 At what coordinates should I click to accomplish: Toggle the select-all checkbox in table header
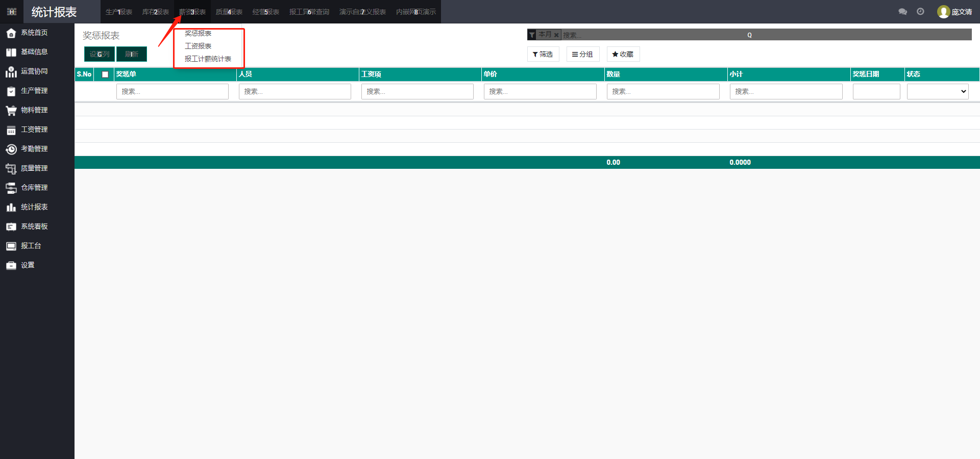105,74
